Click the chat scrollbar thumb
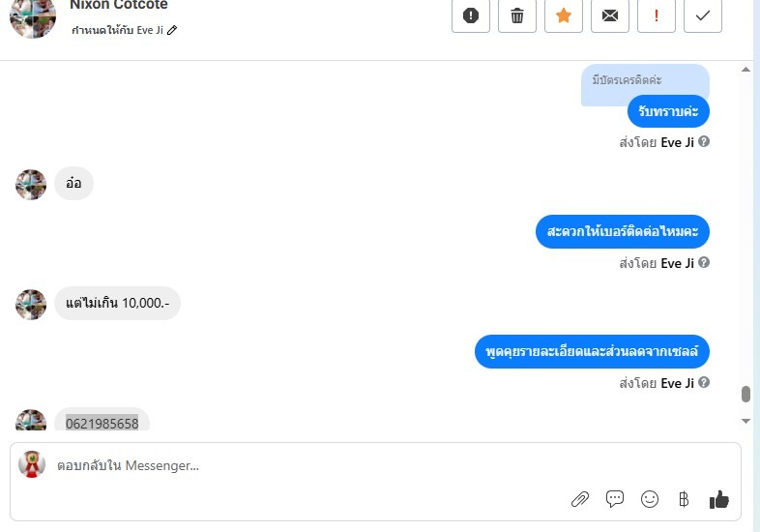Image resolution: width=760 pixels, height=532 pixels. pos(745,394)
